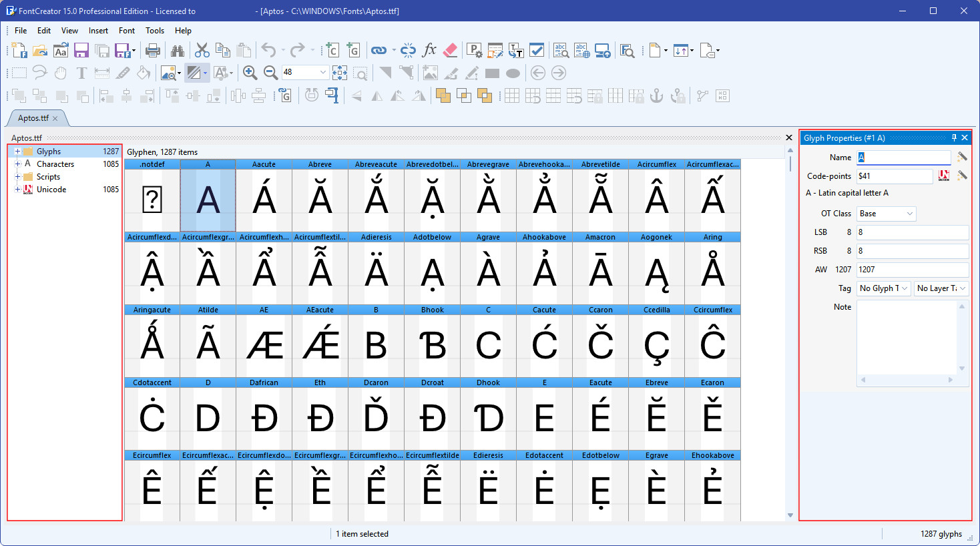The height and width of the screenshot is (546, 980).
Task: Add characters with the +C icon
Action: 332,50
